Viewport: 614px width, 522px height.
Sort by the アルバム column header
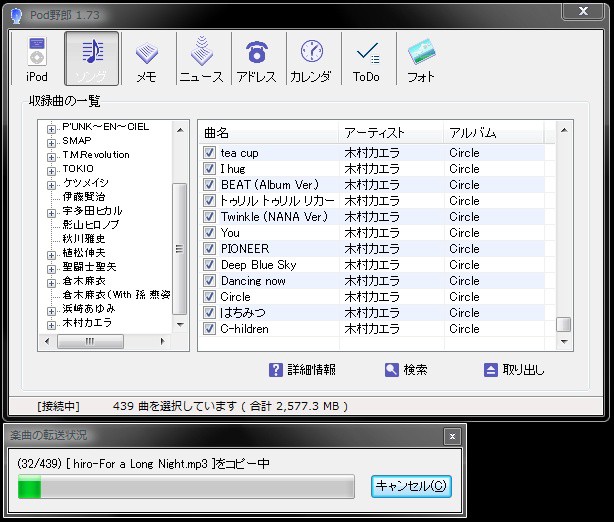(494, 133)
